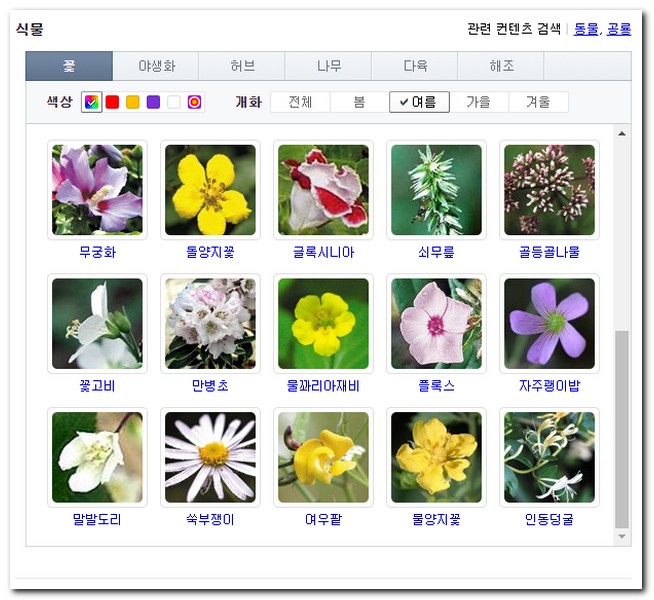Open the 플록스 pink flower thumbnail
This screenshot has width=654, height=600.
pyautogui.click(x=436, y=324)
